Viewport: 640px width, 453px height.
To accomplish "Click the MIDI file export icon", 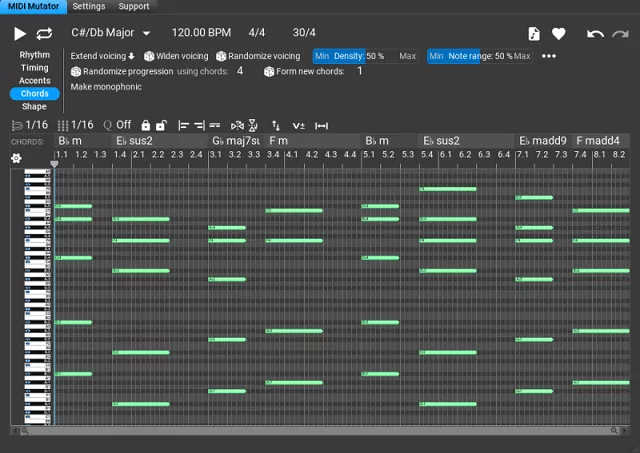I will tap(534, 34).
